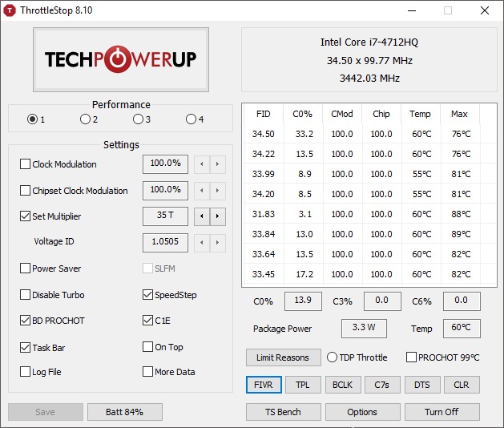Image resolution: width=504 pixels, height=428 pixels.
Task: Click the ThrottleStop title bar icon
Action: pos(10,10)
